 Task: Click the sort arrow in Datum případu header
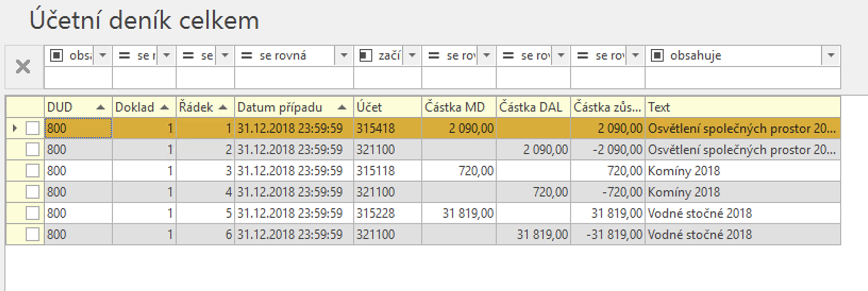342,108
